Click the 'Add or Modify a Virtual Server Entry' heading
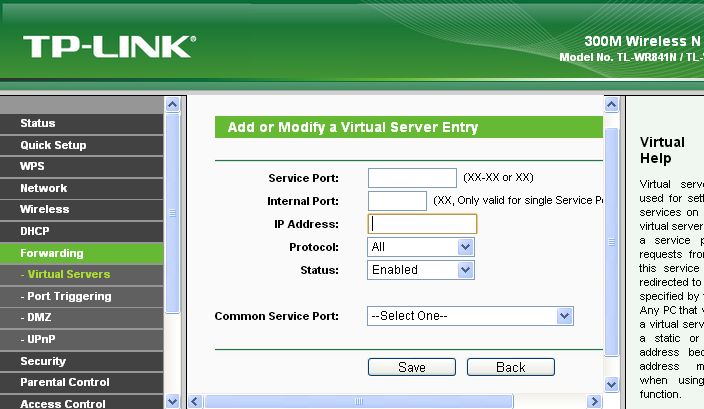Screen dimensions: 704x409 point(353,127)
